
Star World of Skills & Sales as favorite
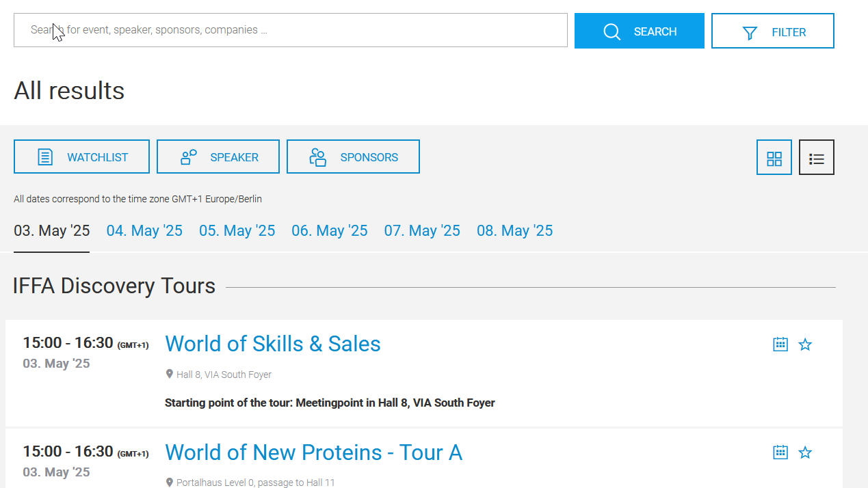tap(806, 344)
